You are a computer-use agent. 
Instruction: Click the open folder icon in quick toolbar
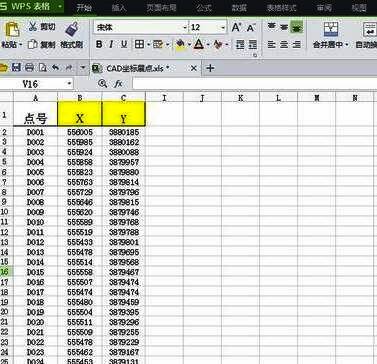pyautogui.click(x=3, y=68)
